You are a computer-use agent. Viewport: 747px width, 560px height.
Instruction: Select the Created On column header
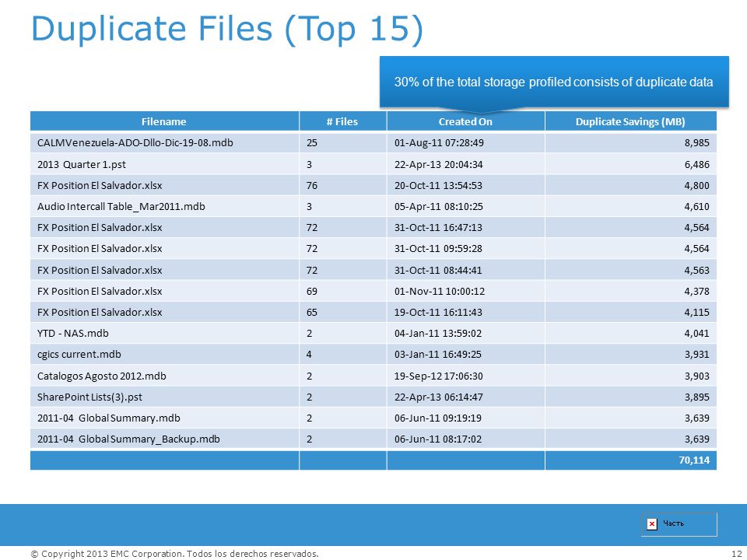[465, 121]
